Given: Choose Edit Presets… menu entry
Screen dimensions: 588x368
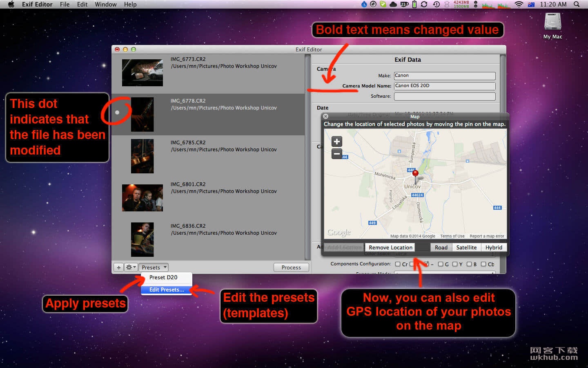Looking at the screenshot, I should click(167, 289).
